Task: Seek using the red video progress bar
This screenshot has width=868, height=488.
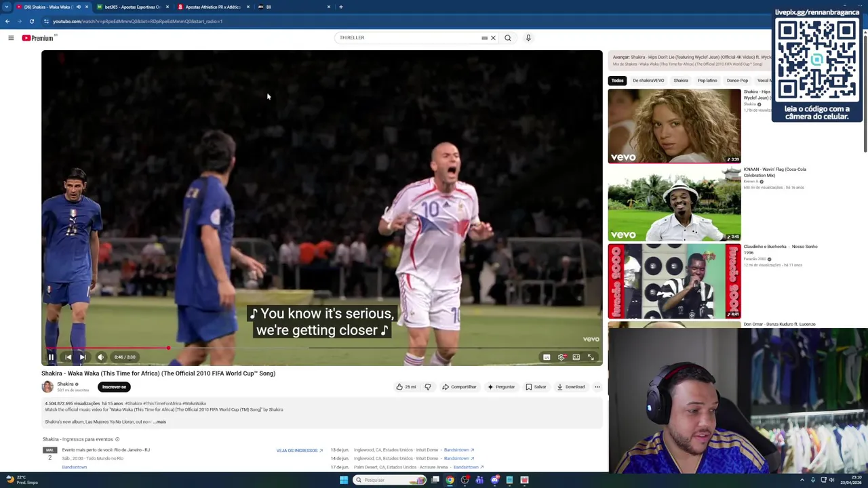Action: [321, 348]
